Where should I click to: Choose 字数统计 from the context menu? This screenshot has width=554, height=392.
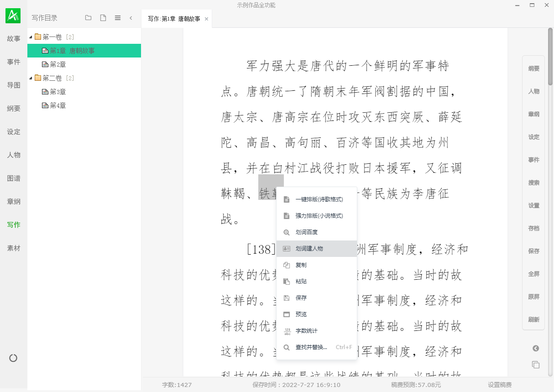(x=317, y=331)
